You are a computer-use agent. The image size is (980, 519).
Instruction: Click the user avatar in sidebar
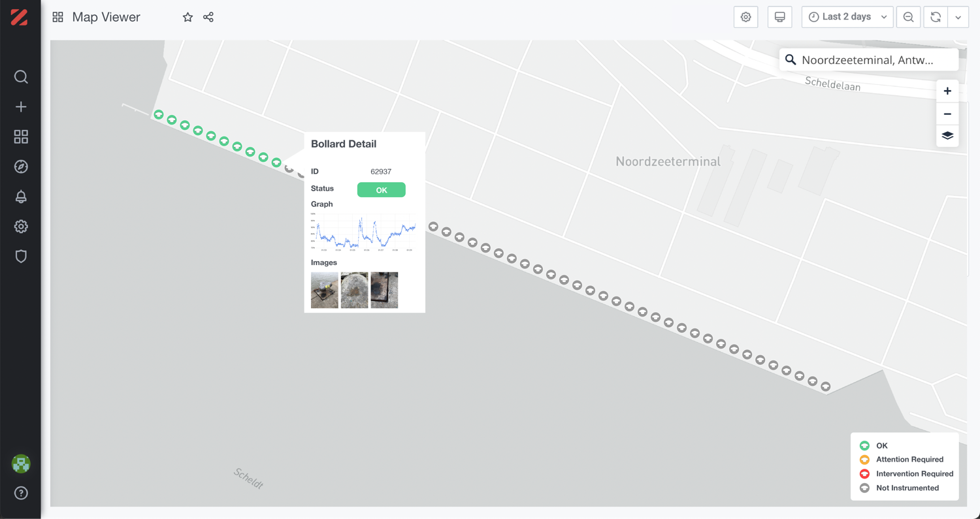21,464
